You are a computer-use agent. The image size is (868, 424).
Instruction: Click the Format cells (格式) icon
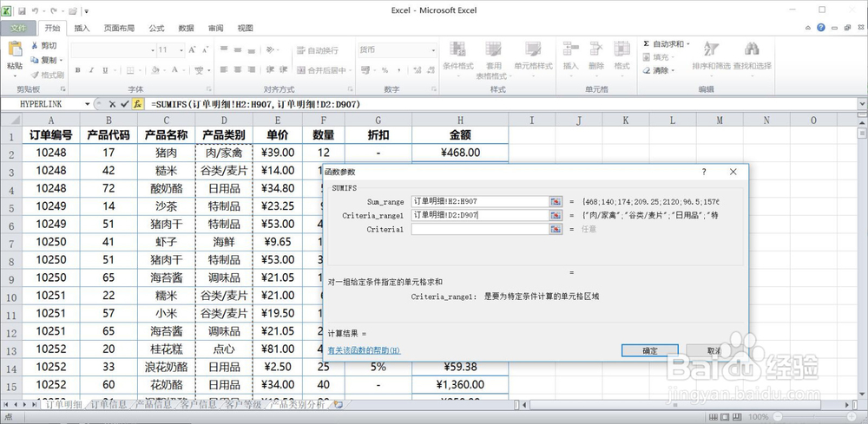click(621, 49)
